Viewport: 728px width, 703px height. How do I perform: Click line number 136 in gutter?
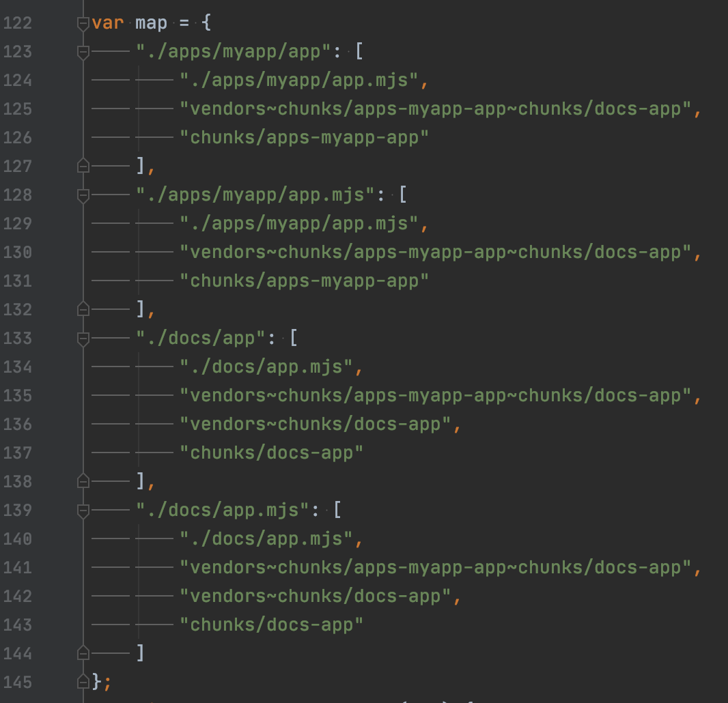click(18, 425)
